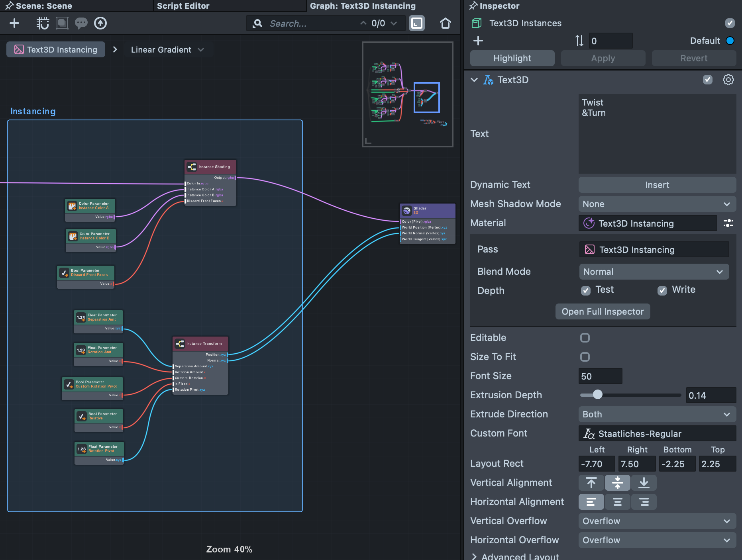Toggle the minimap panel icon
Screen dimensions: 742x560
coord(417,23)
